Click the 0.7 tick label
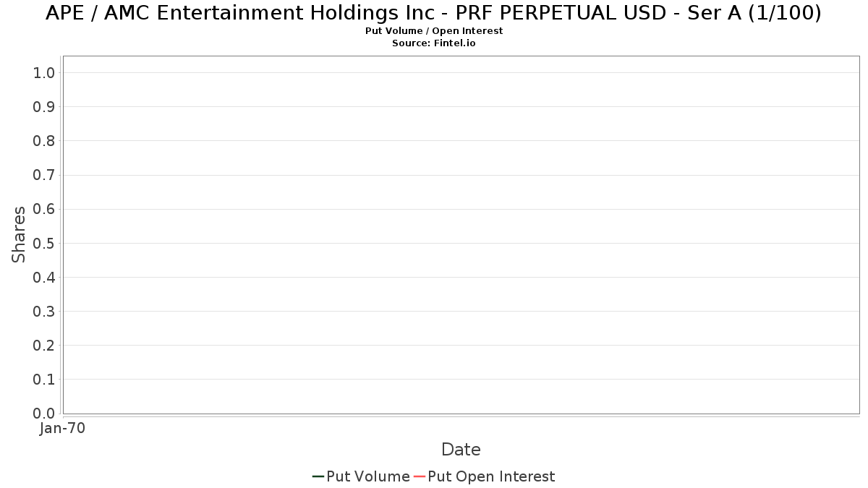868x488 pixels. click(x=44, y=175)
